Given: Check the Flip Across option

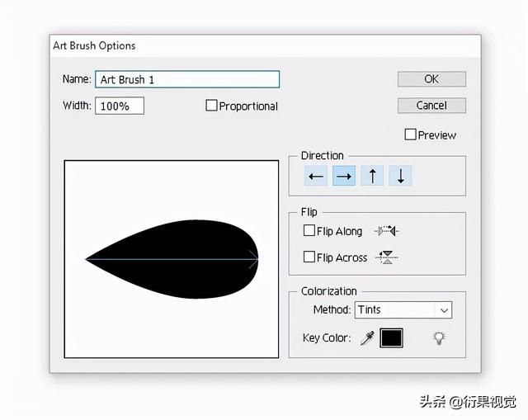Looking at the screenshot, I should pyautogui.click(x=309, y=257).
